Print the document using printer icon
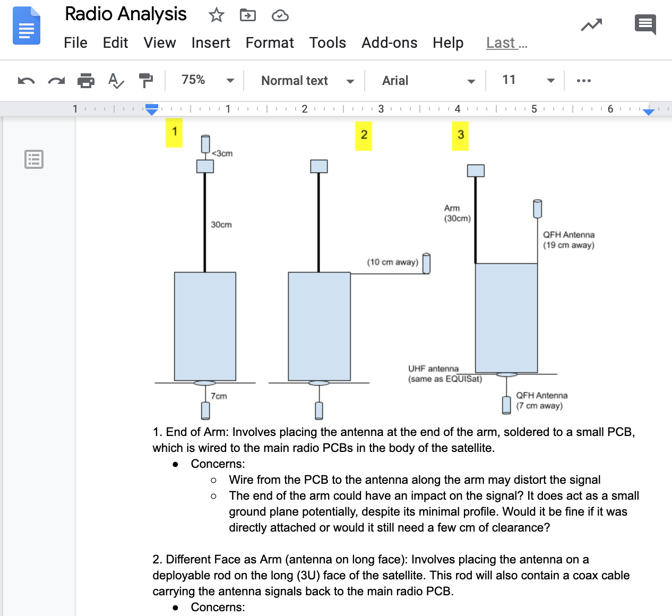The height and width of the screenshot is (616, 672). (86, 81)
